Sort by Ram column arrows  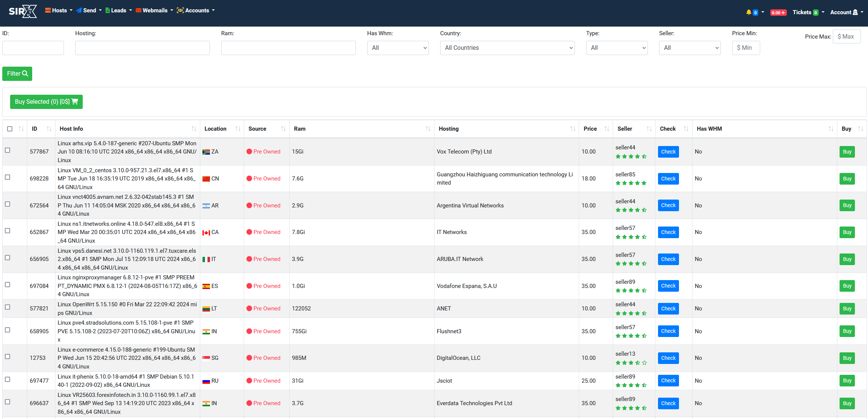(x=428, y=129)
